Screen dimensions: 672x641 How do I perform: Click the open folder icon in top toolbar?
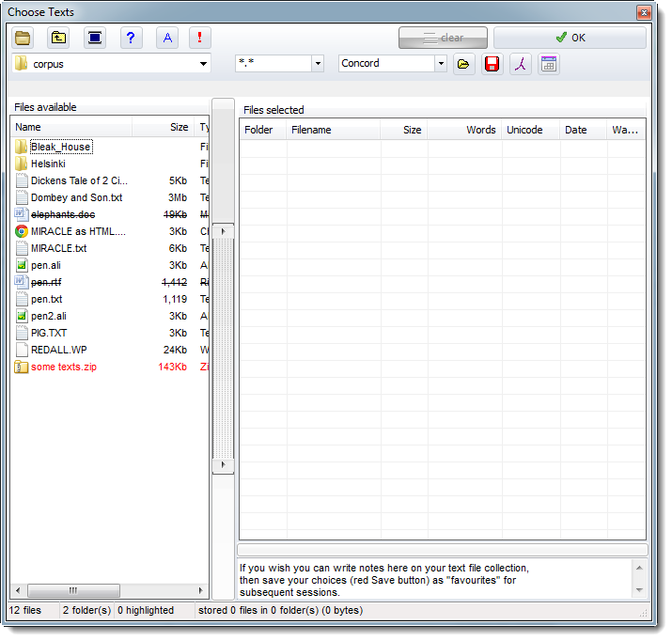click(23, 38)
